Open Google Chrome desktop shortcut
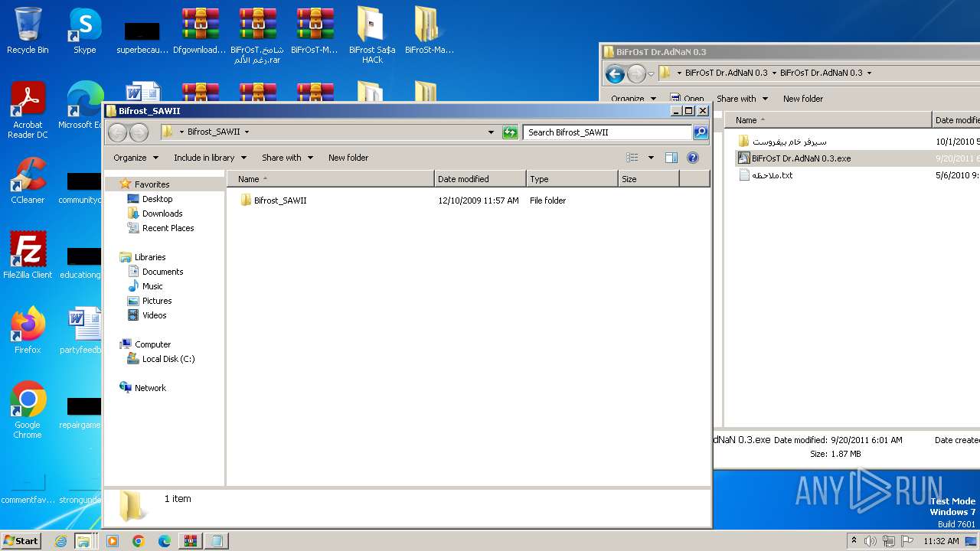This screenshot has height=551, width=980. pos(28,409)
